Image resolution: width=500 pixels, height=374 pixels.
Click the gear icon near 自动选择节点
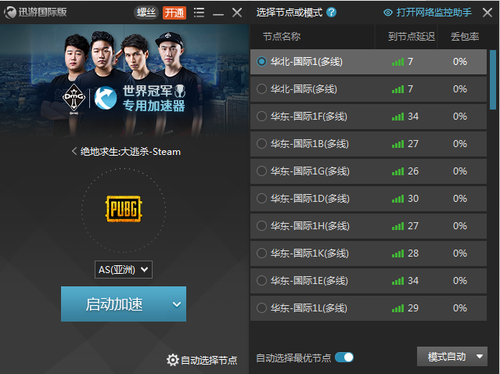[x=173, y=360]
